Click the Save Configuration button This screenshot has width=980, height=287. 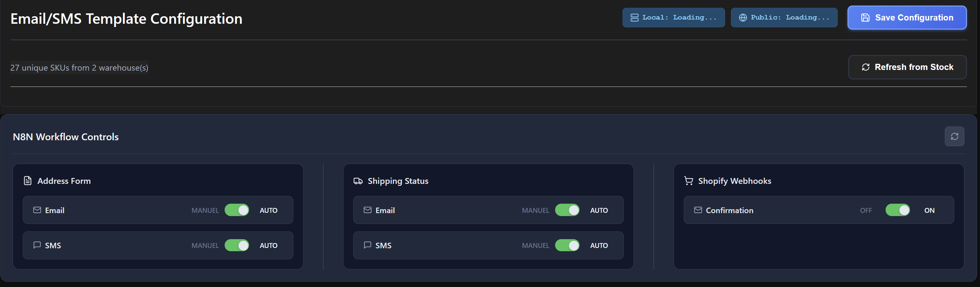tap(906, 18)
